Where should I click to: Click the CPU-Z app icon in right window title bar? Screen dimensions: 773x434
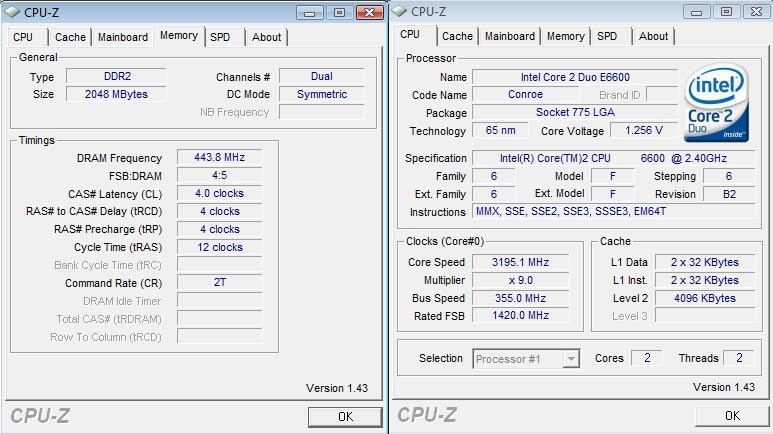click(x=400, y=11)
